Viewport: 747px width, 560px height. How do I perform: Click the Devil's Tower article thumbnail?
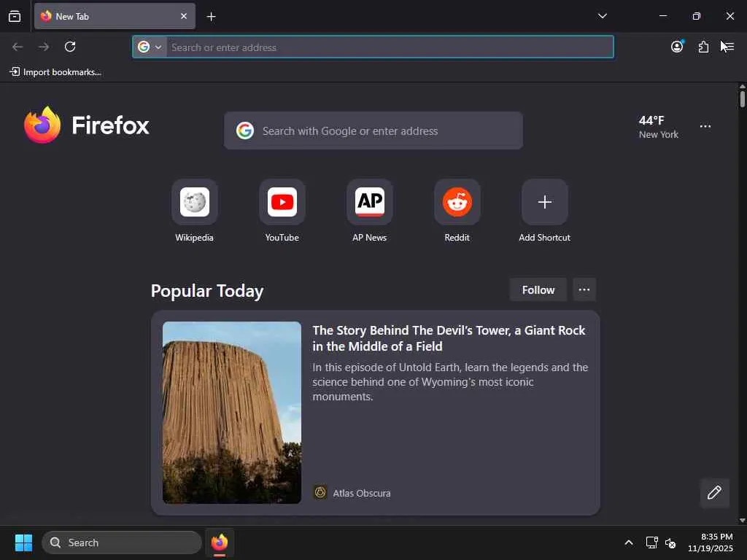tap(231, 413)
